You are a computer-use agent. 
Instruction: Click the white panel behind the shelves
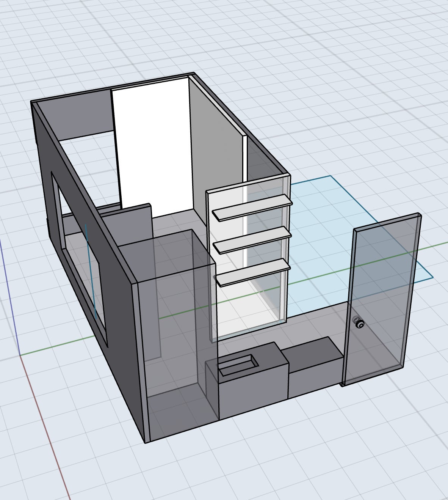pyautogui.click(x=227, y=303)
